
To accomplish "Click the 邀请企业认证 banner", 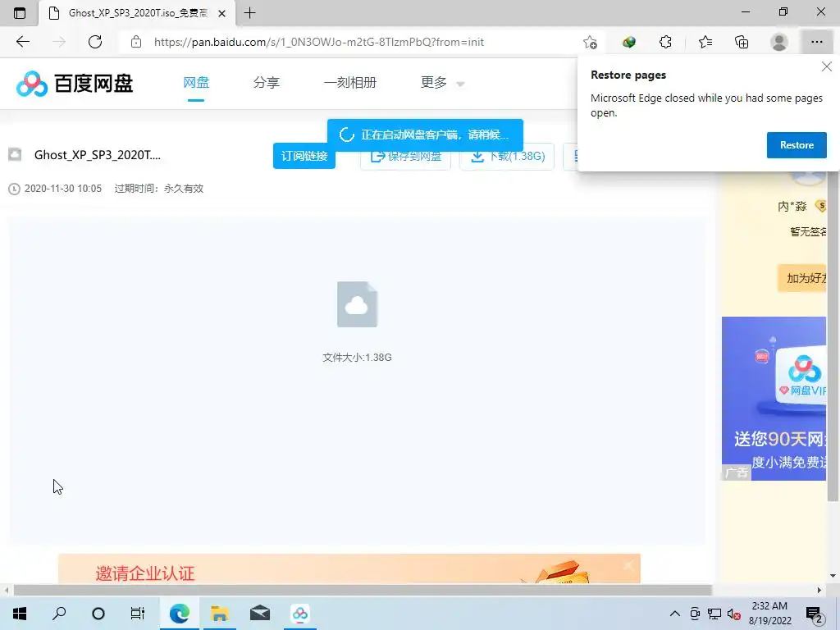I will click(x=349, y=569).
